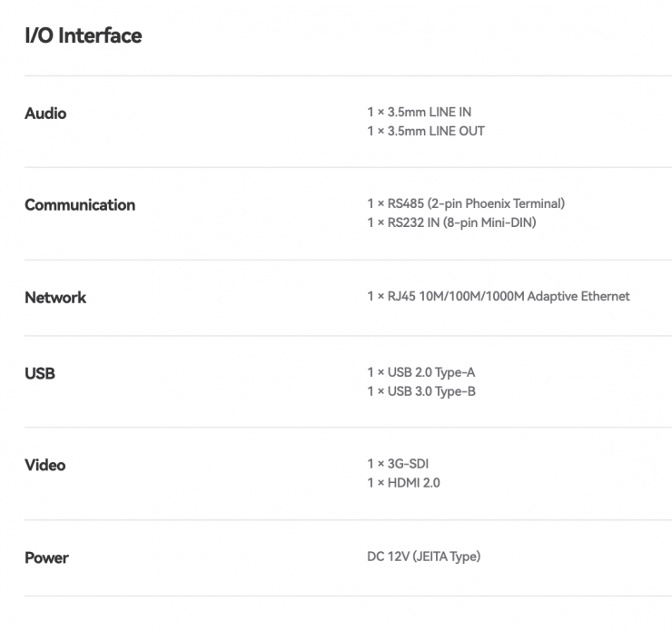
Task: Click the divider line below Network section
Action: pos(348,336)
